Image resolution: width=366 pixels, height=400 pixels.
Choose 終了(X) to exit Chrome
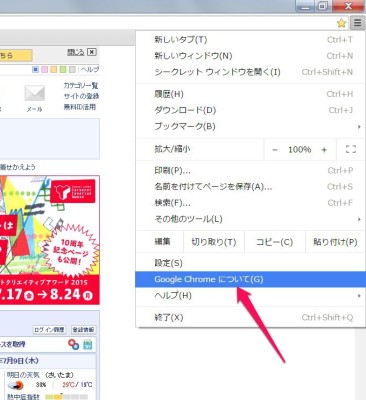coord(250,317)
